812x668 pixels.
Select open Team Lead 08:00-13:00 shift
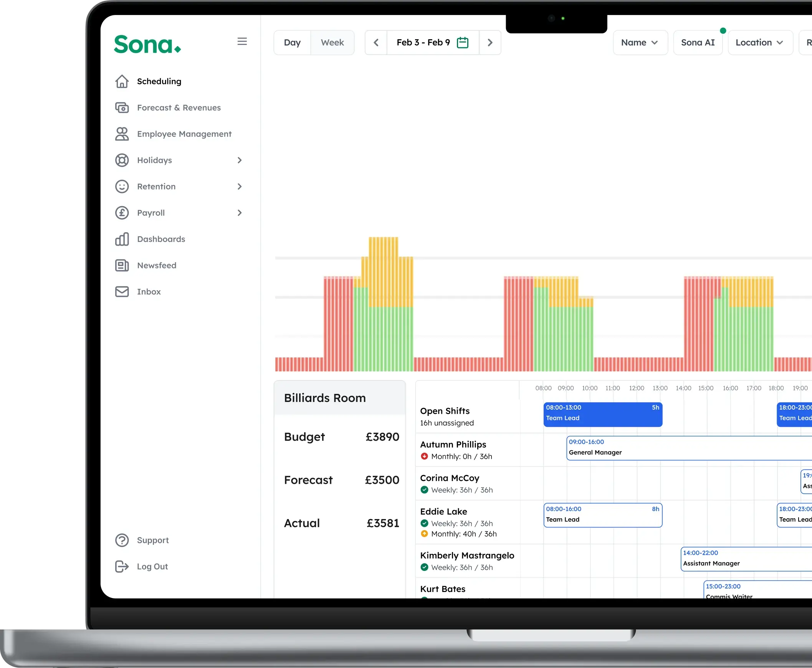click(602, 414)
